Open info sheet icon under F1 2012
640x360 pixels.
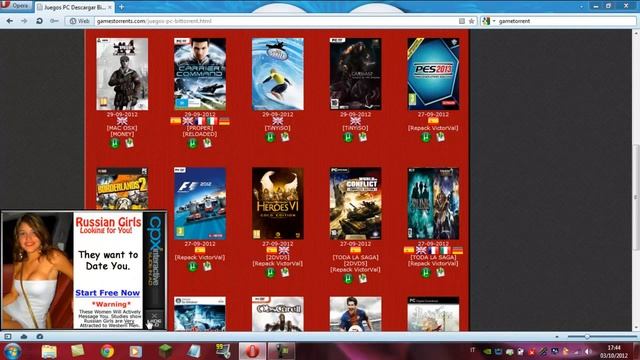click(x=207, y=266)
